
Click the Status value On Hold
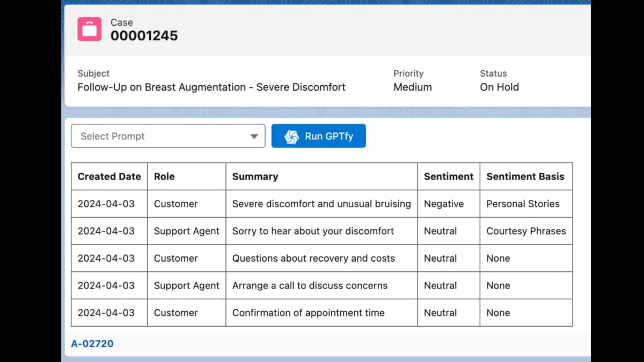[x=499, y=87]
